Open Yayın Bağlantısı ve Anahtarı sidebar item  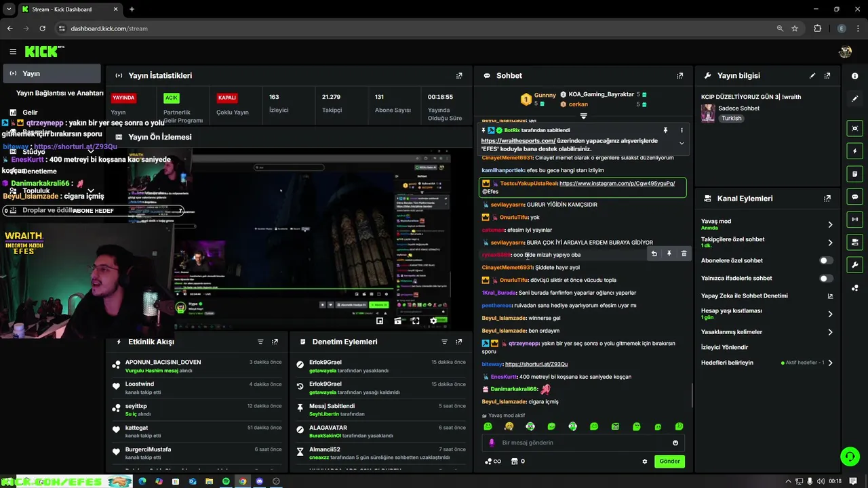pyautogui.click(x=60, y=93)
